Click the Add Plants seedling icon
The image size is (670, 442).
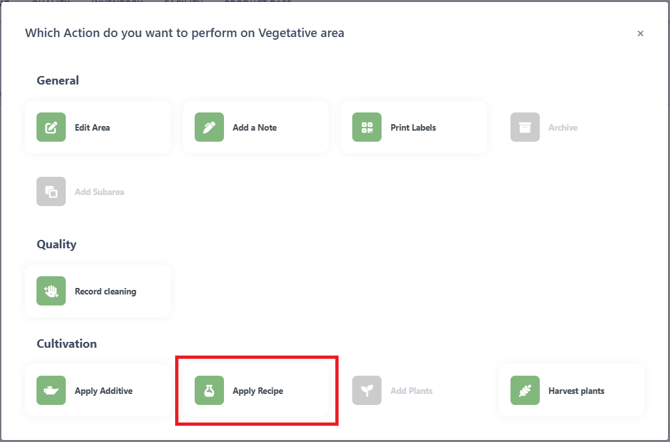coord(367,390)
